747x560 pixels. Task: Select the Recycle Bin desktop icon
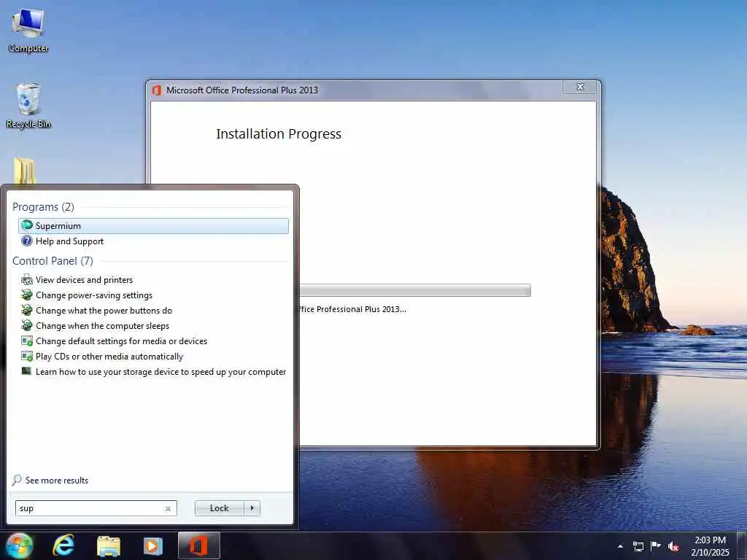pos(28,106)
